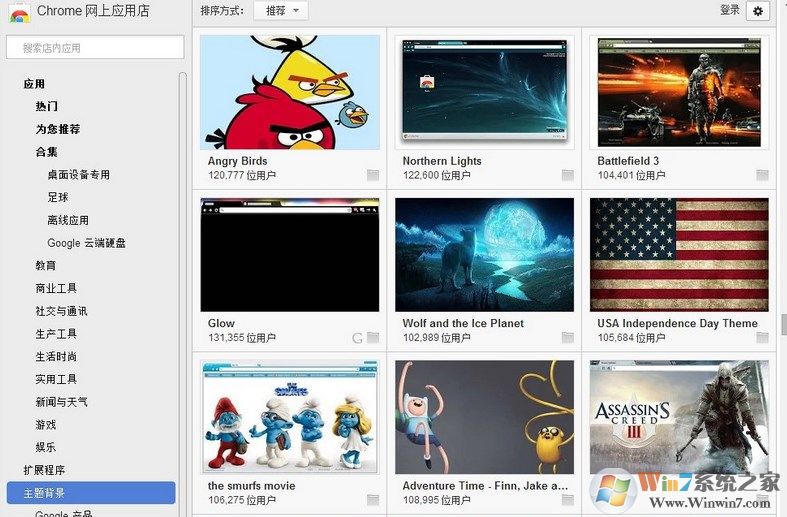Click the theme icon beside Battlefield 3
The height and width of the screenshot is (517, 787).
tap(762, 175)
